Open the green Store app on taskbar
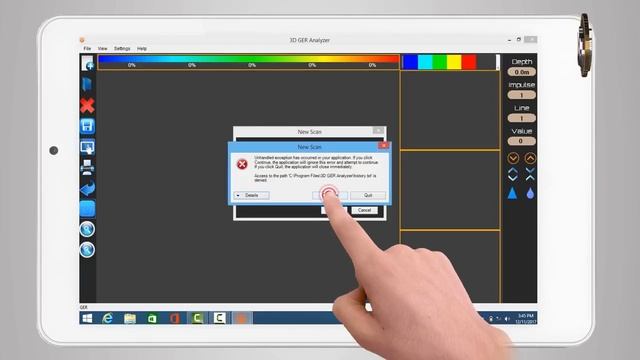The width and height of the screenshot is (640, 360). pyautogui.click(x=152, y=318)
